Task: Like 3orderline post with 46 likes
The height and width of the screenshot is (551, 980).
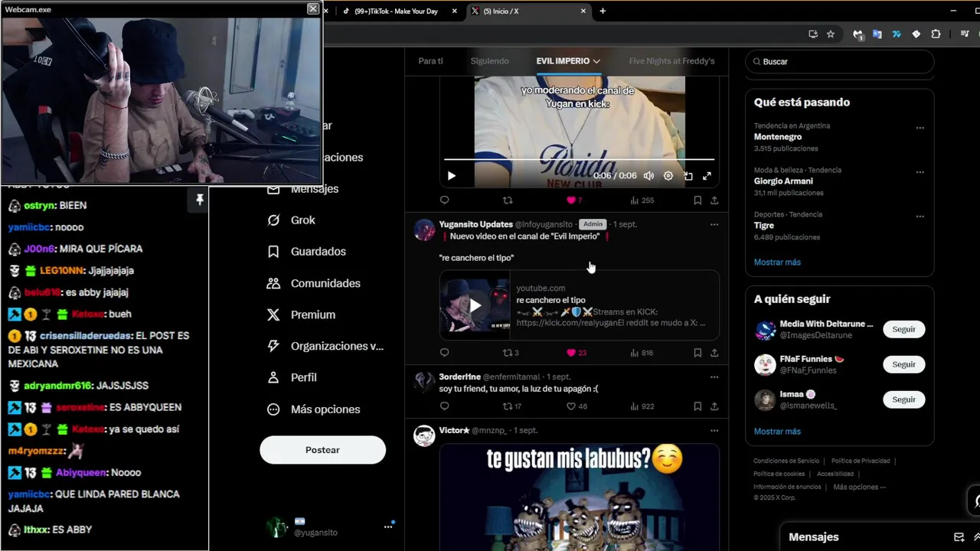Action: [575, 406]
